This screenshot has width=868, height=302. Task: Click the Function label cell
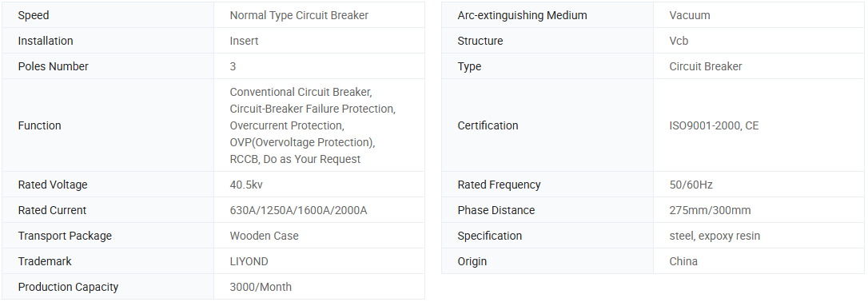[108, 125]
